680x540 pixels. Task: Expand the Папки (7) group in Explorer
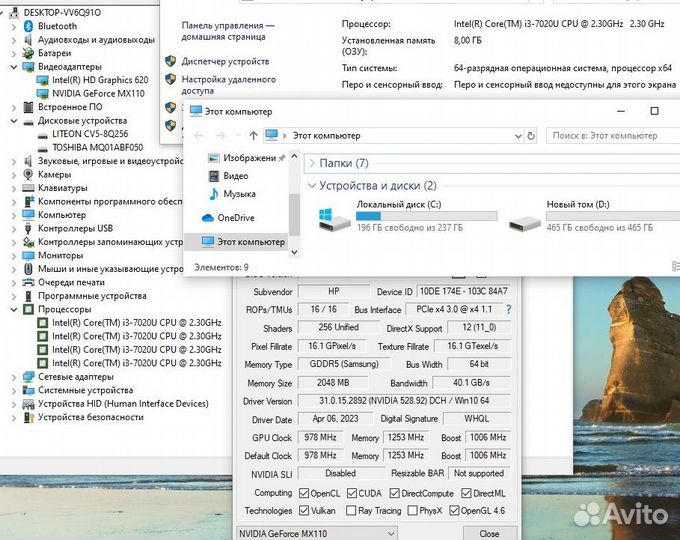pyautogui.click(x=312, y=164)
